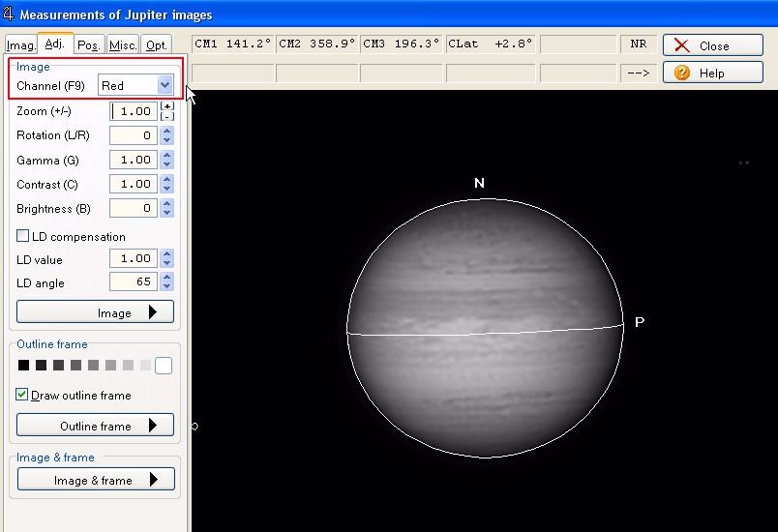
Task: Click the Zoom plus (+) button
Action: pyautogui.click(x=167, y=106)
